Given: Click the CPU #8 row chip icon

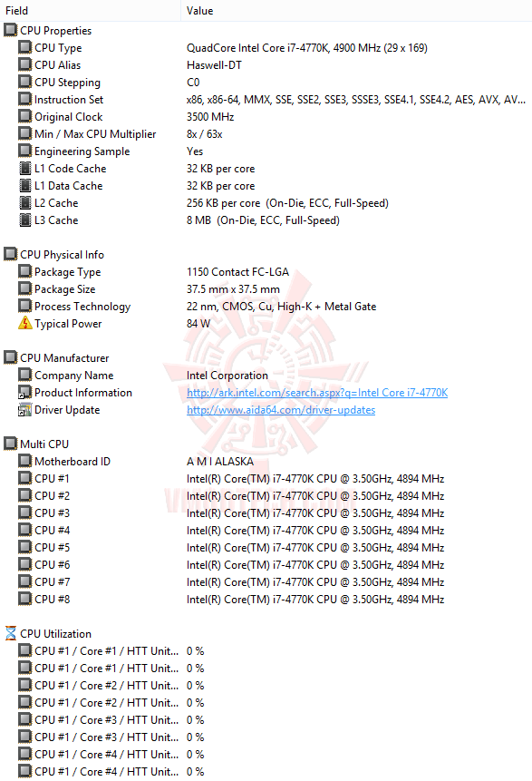Looking at the screenshot, I should [24, 599].
